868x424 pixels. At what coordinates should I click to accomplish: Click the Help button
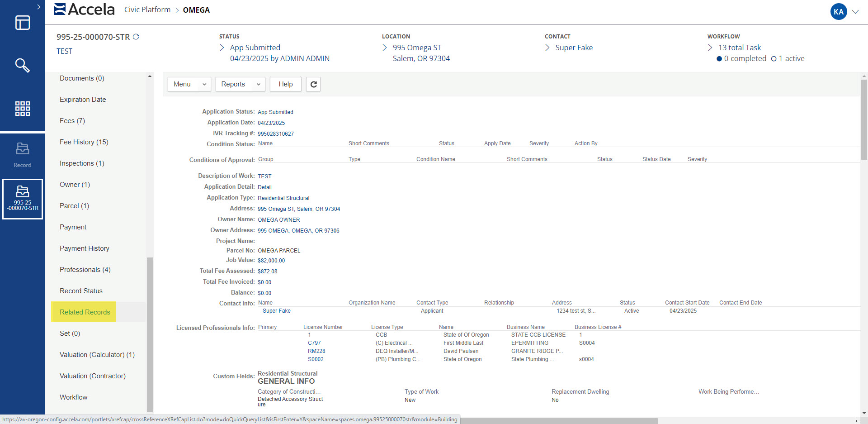tap(285, 84)
